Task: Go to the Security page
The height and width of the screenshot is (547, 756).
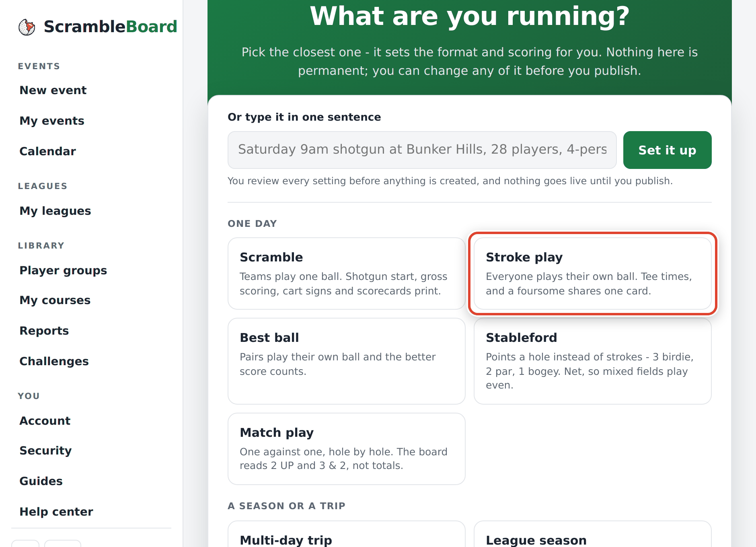Action: coord(45,450)
